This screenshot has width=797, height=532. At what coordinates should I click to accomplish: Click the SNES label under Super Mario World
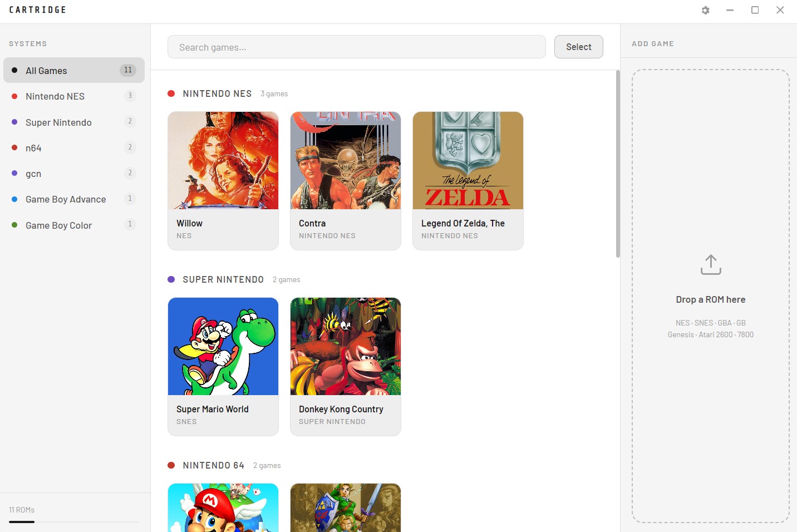point(186,422)
